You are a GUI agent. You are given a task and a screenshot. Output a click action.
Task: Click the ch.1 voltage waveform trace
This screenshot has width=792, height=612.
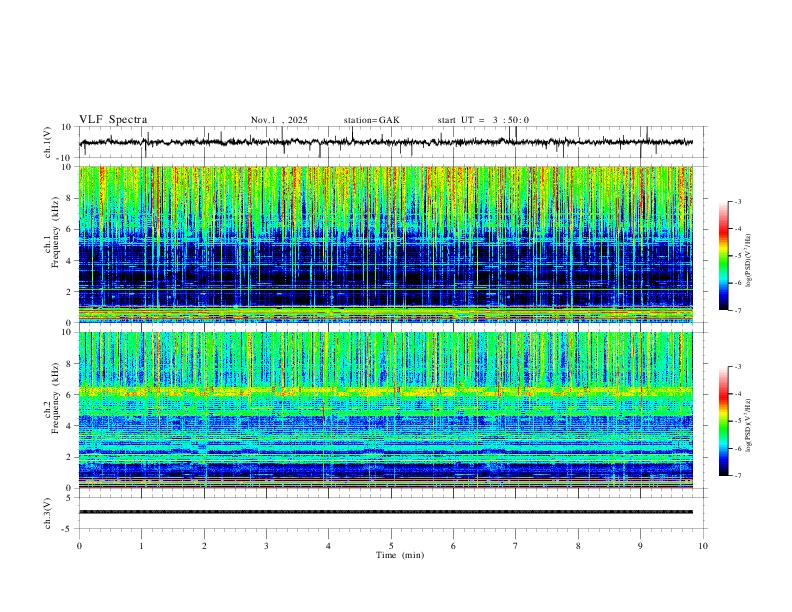(x=386, y=142)
